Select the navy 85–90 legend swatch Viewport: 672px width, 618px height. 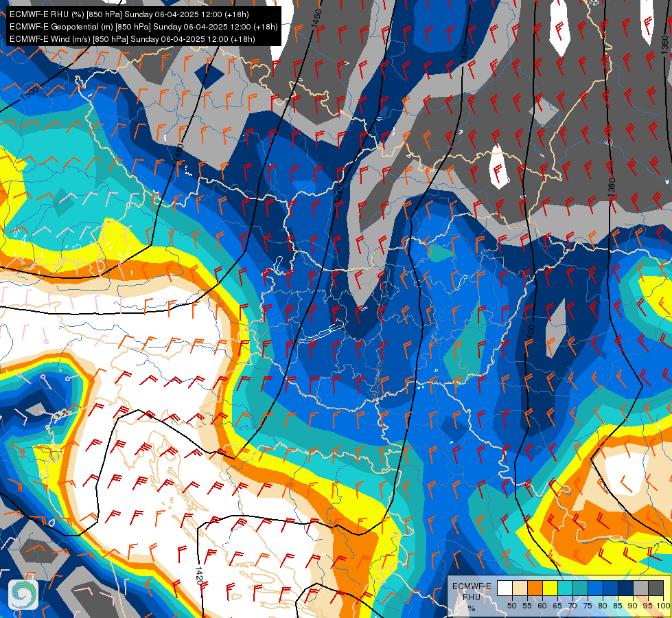point(626,588)
